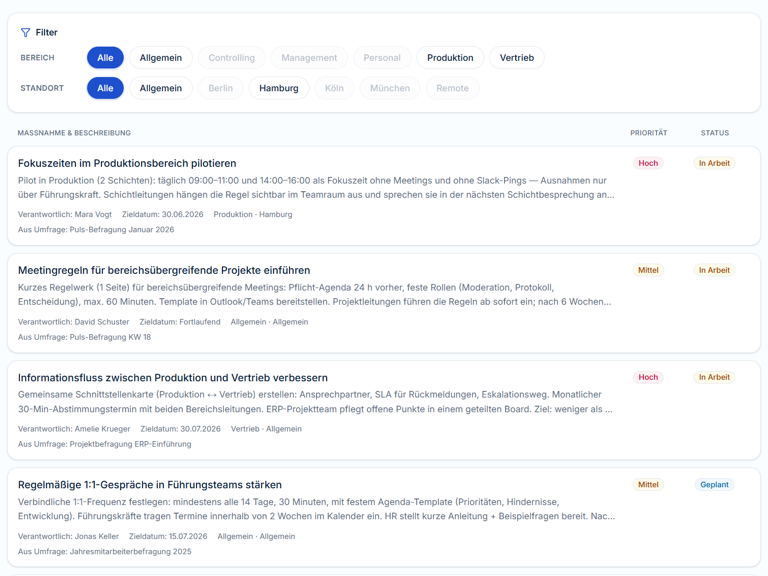Click the 'Standort' filter row label
This screenshot has width=768, height=576.
click(42, 88)
